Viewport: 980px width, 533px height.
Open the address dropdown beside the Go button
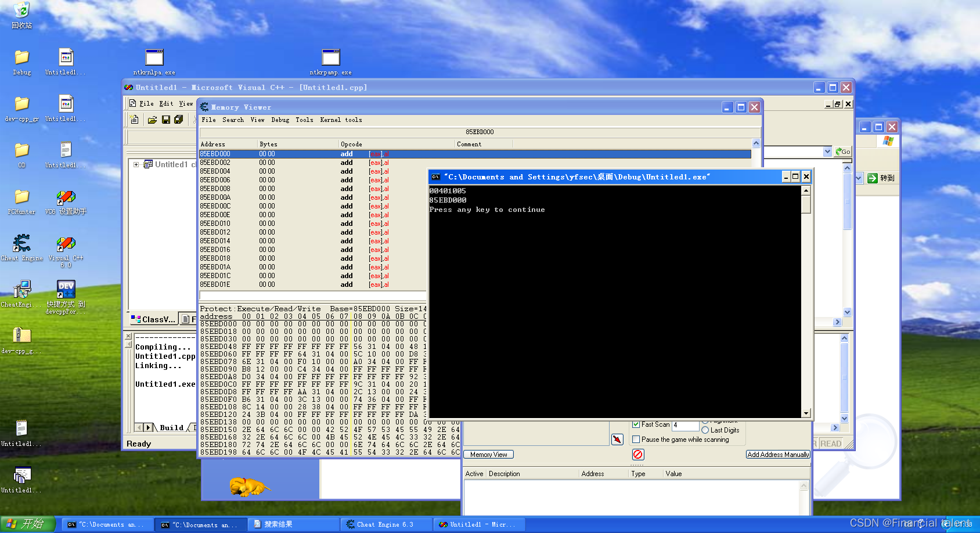[827, 152]
